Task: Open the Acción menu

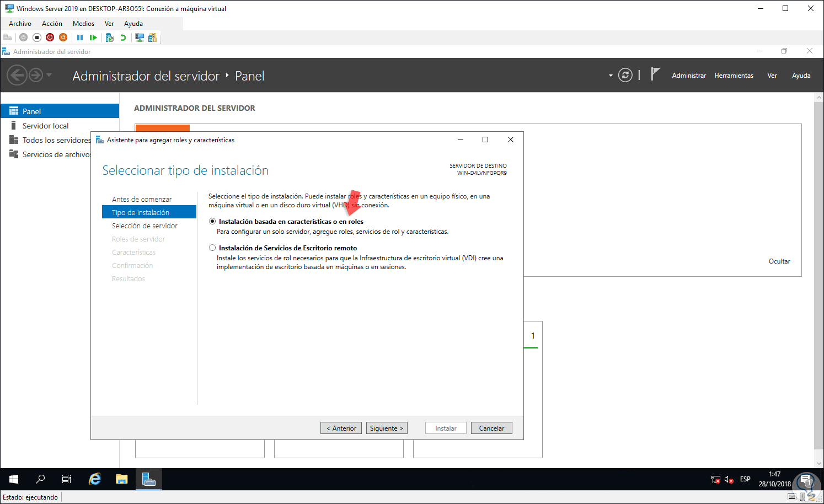Action: click(52, 24)
